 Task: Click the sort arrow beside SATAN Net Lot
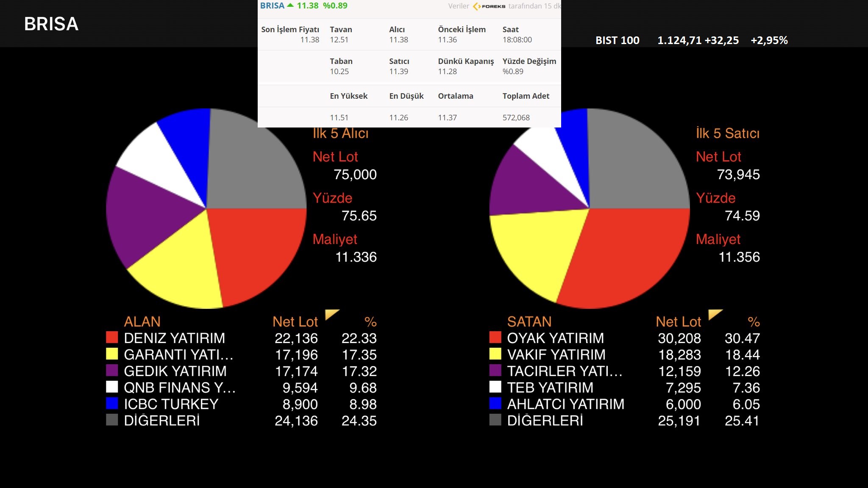[714, 314]
